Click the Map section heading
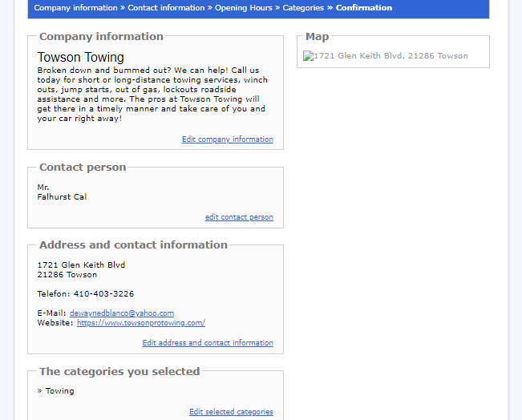The height and width of the screenshot is (420, 522). tap(318, 37)
